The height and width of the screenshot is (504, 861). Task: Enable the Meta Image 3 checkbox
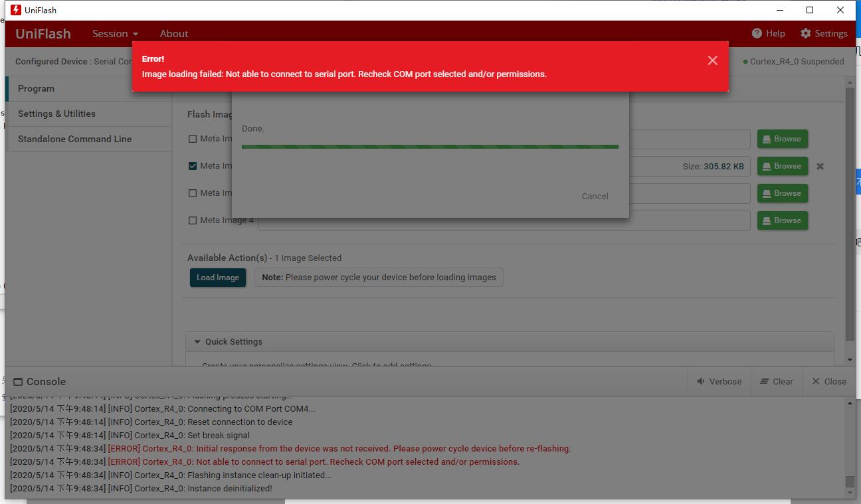(x=193, y=193)
